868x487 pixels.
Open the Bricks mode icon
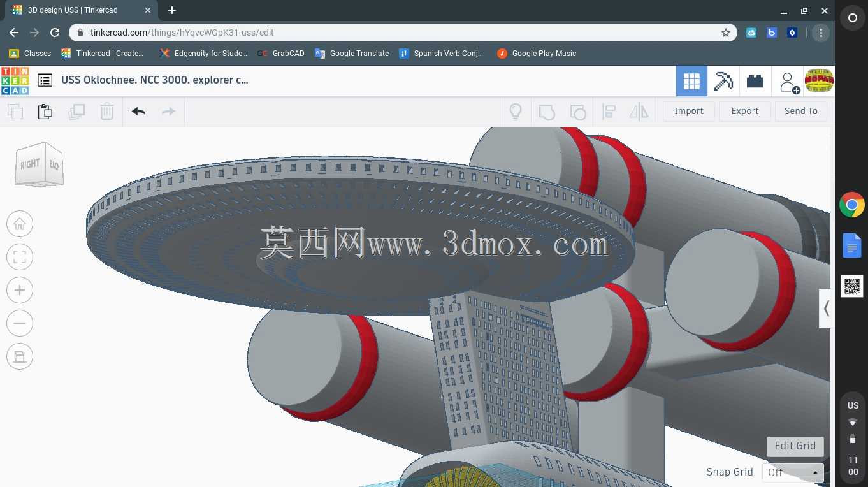point(755,81)
